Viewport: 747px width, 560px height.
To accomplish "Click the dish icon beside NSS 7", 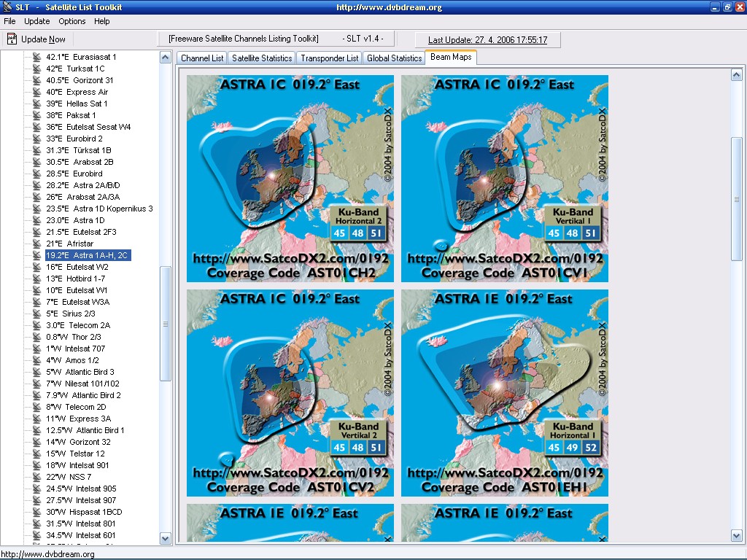I will click(36, 477).
